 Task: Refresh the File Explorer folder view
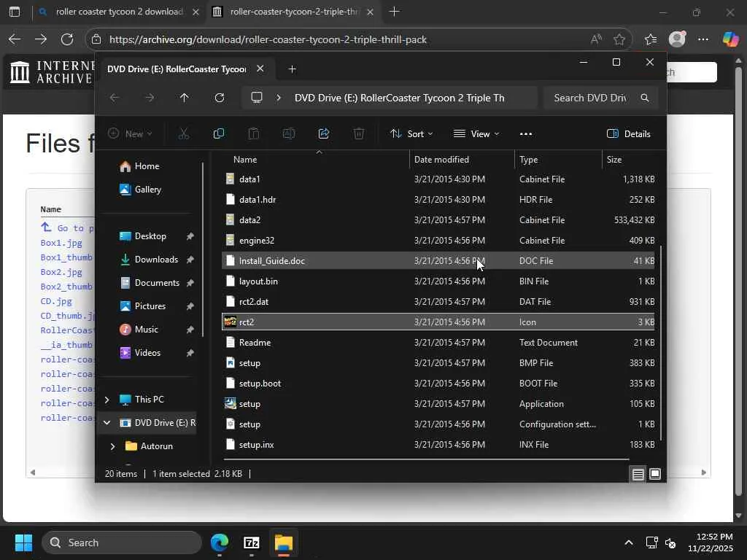[x=220, y=98]
